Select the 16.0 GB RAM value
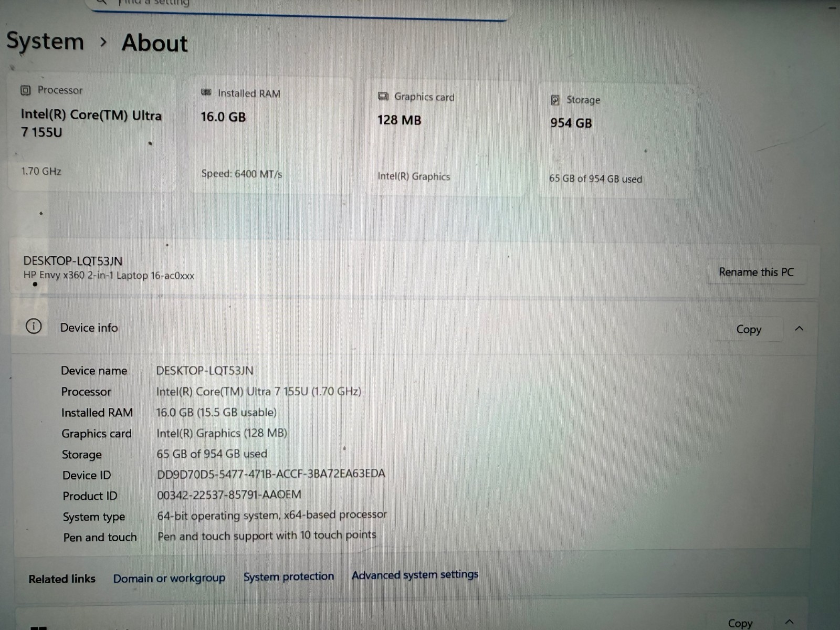Image resolution: width=840 pixels, height=630 pixels. pos(223,117)
